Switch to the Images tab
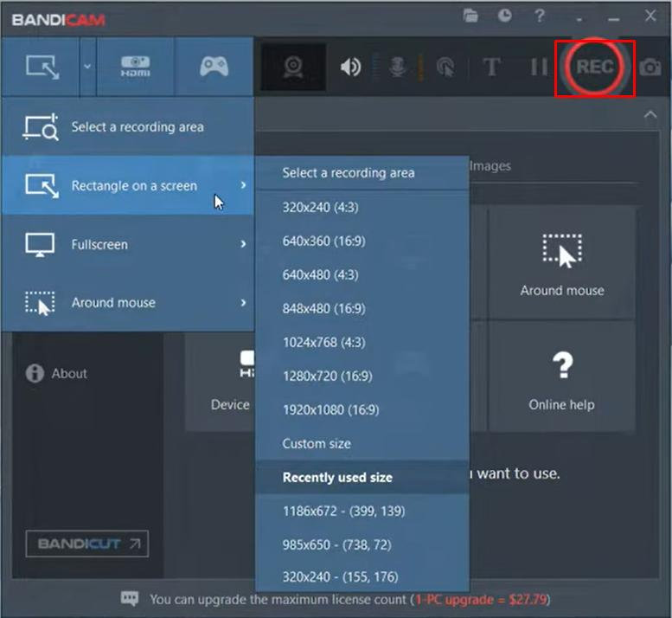Screen dimensions: 672x618 coord(490,166)
